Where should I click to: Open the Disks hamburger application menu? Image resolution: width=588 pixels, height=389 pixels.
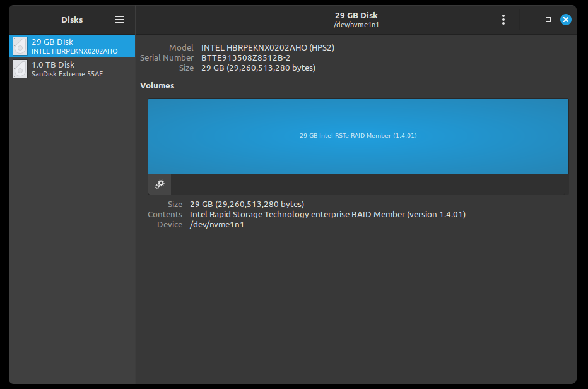(119, 20)
